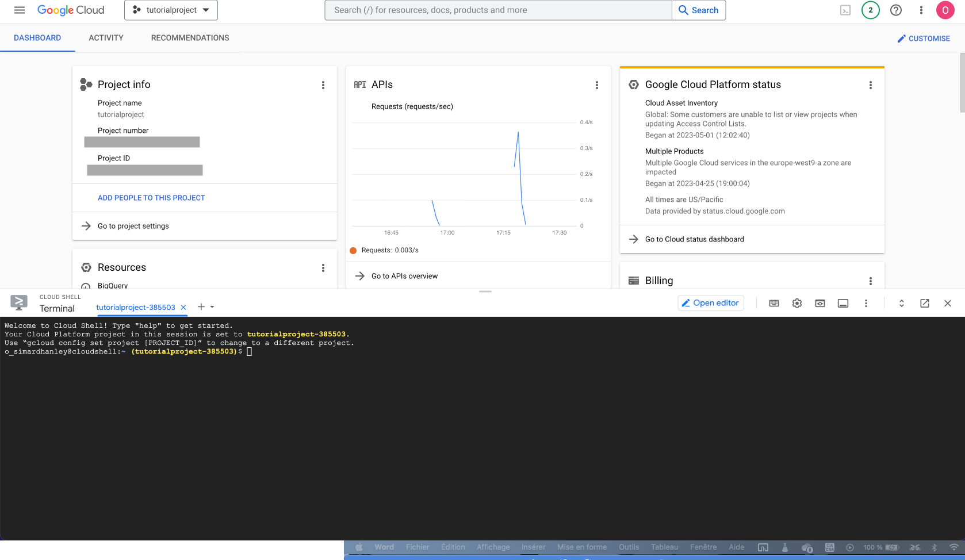Open the web preview icon
965x560 pixels.
click(x=820, y=303)
